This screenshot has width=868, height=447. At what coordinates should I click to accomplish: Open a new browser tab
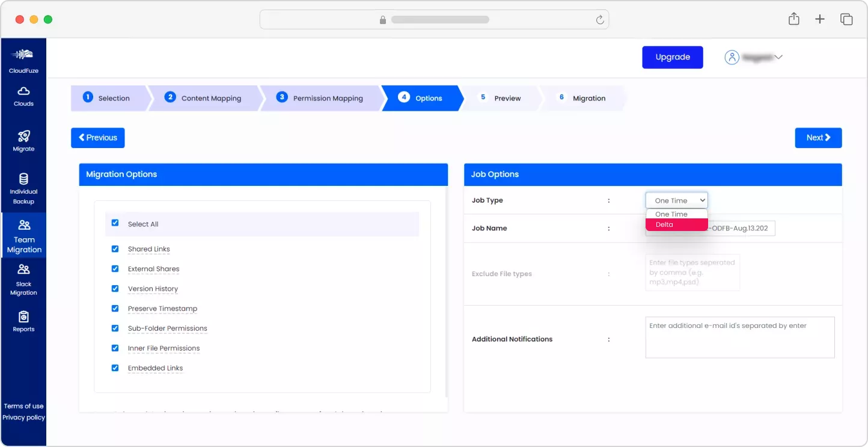[x=820, y=19]
